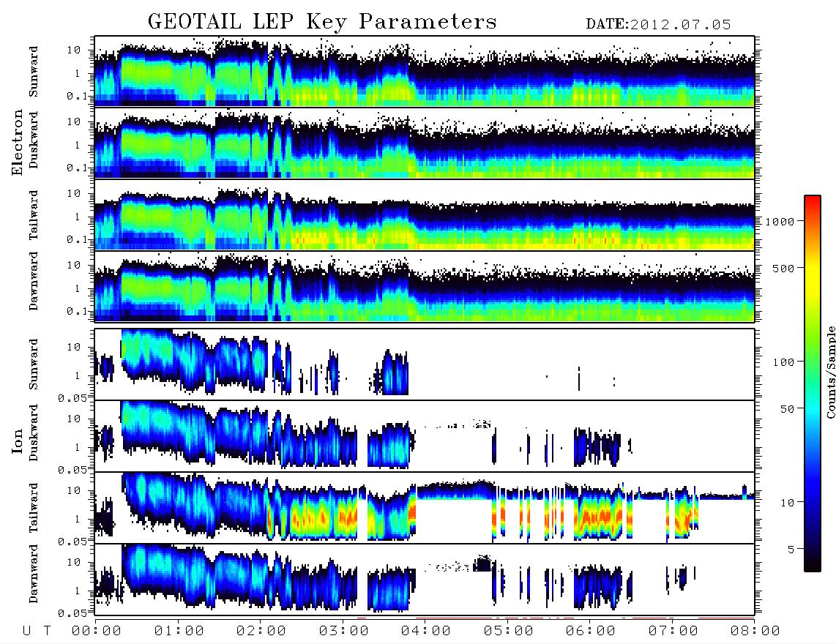
Task: Click the vertical "Ion" group label
Action: click(18, 441)
